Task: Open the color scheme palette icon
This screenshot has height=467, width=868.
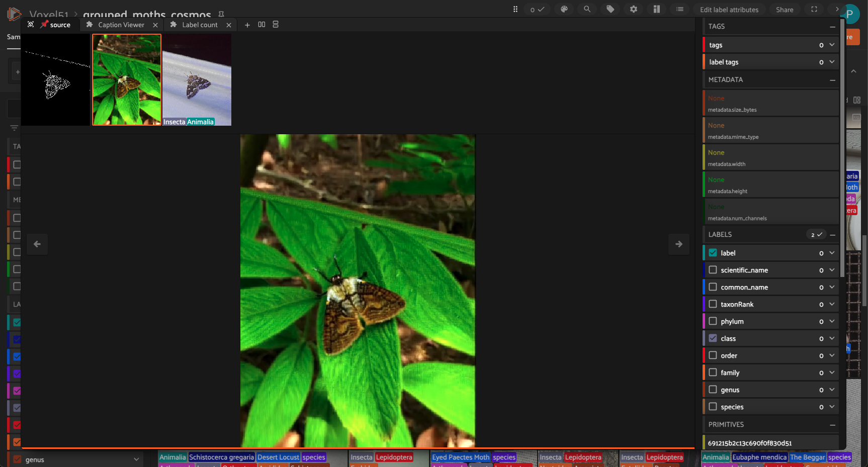Action: 564,9
